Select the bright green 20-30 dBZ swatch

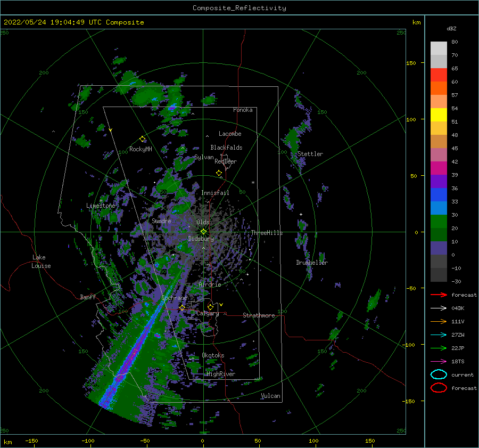tap(439, 222)
